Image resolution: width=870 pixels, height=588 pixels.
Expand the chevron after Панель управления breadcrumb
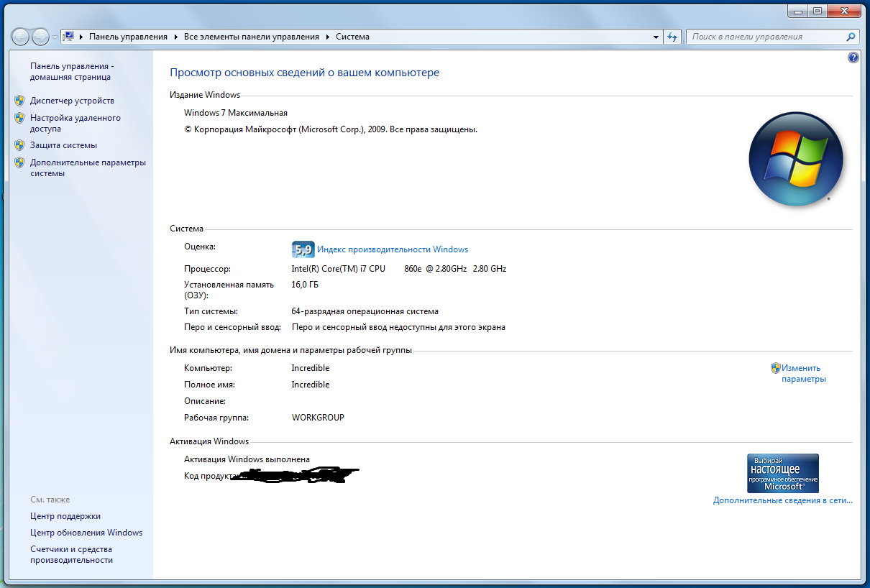(175, 37)
